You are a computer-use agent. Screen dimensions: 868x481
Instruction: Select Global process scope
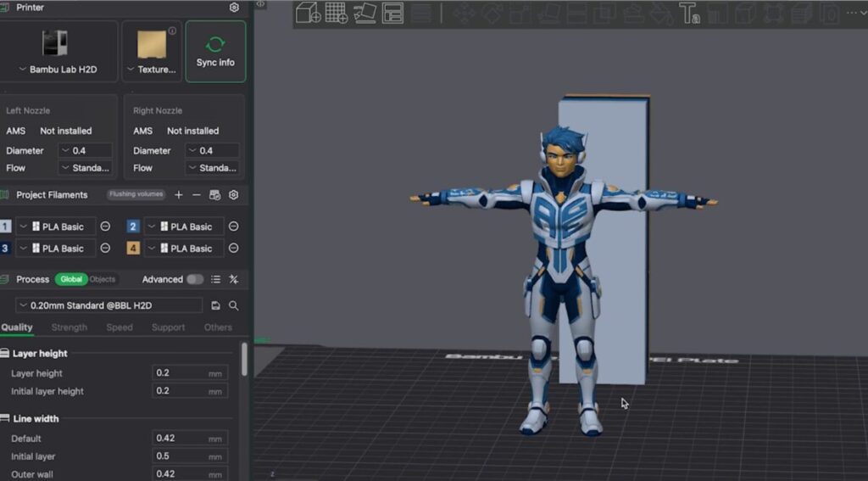click(71, 279)
